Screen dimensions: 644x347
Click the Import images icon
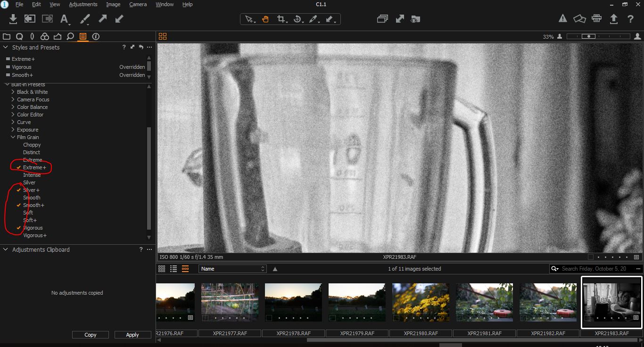tap(13, 19)
